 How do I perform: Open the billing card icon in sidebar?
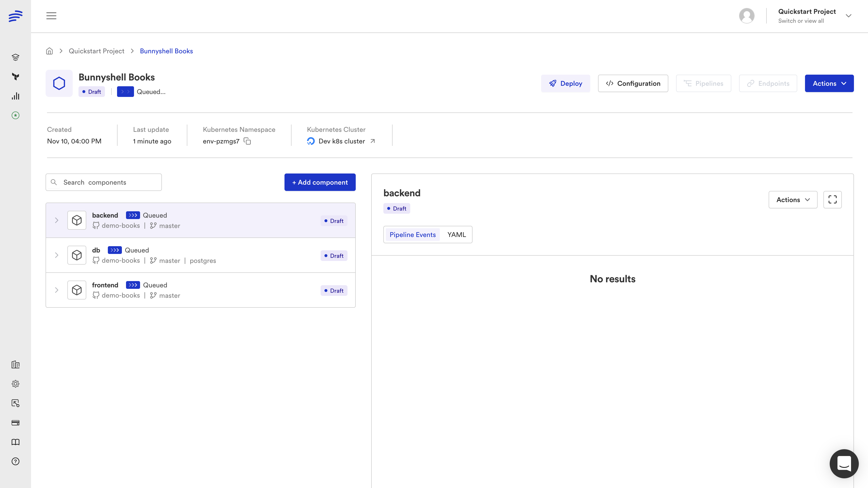point(16,423)
